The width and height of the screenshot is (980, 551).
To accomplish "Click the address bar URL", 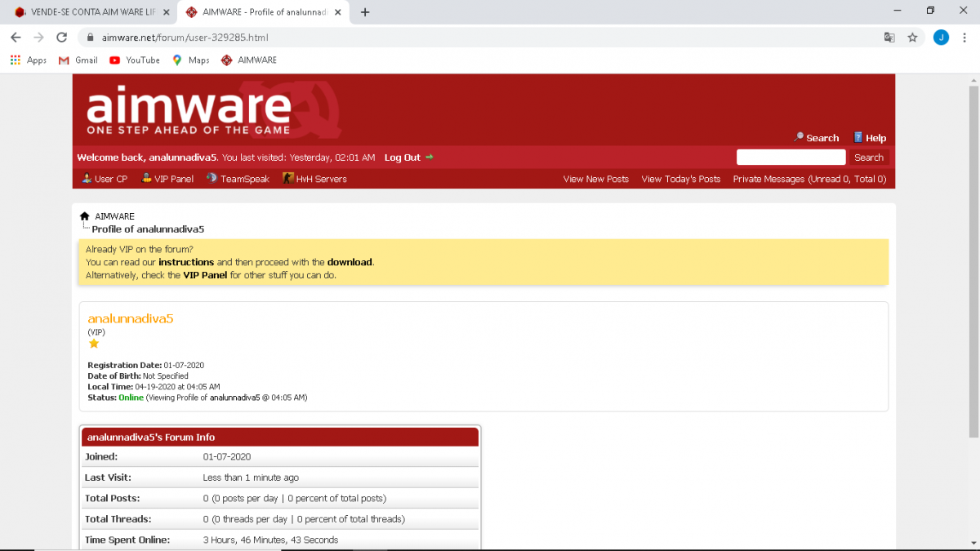I will pyautogui.click(x=185, y=38).
